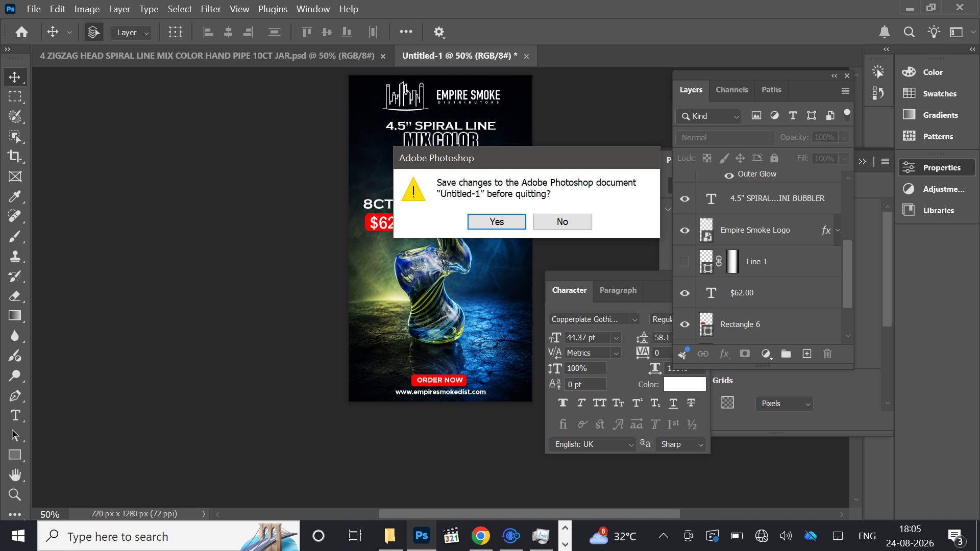Open the layer Kind filter dropdown
Image resolution: width=980 pixels, height=551 pixels.
pyautogui.click(x=708, y=116)
